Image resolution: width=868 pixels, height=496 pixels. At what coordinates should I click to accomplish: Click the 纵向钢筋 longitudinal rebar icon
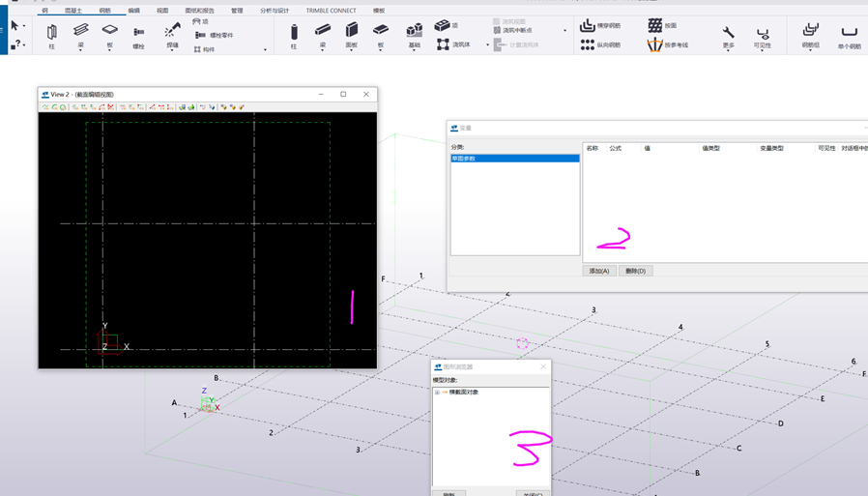pos(588,44)
